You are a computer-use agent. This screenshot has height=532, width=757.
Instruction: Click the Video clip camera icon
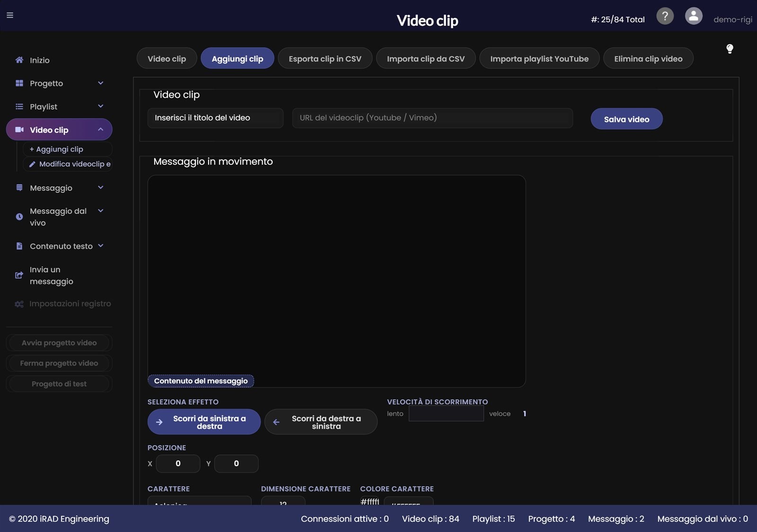click(19, 130)
